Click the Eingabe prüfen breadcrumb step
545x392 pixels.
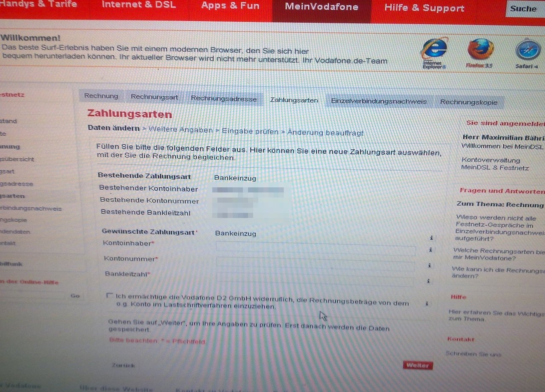click(250, 131)
